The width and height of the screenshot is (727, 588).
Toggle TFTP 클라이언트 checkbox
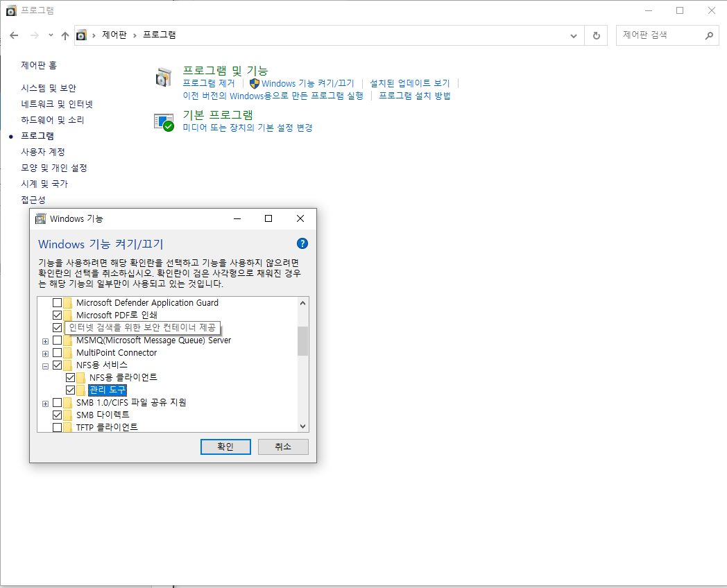57,427
